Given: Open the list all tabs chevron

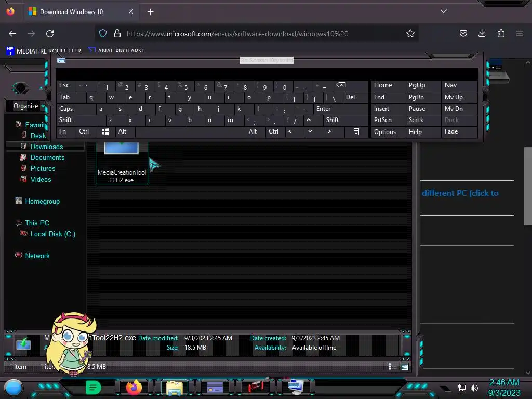Looking at the screenshot, I should point(444,11).
